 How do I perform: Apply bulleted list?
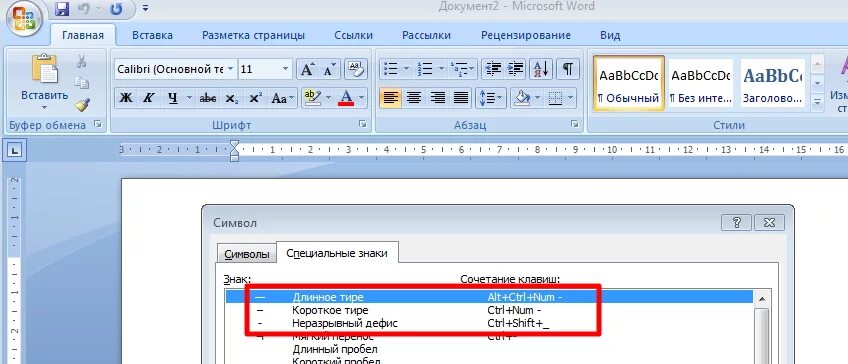click(390, 69)
